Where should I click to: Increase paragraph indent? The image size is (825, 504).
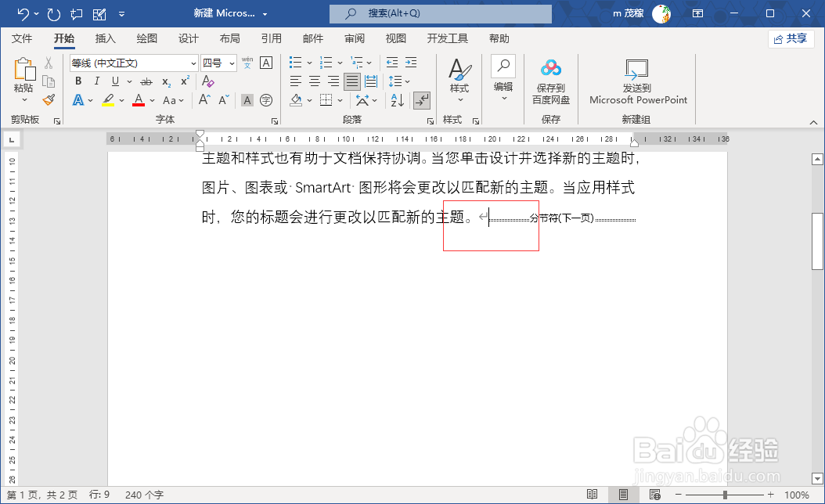point(411,63)
